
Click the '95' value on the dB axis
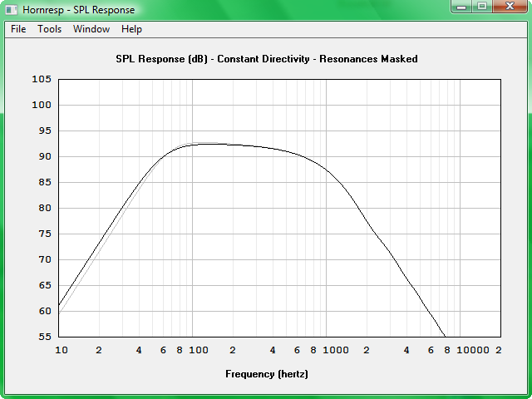click(45, 131)
